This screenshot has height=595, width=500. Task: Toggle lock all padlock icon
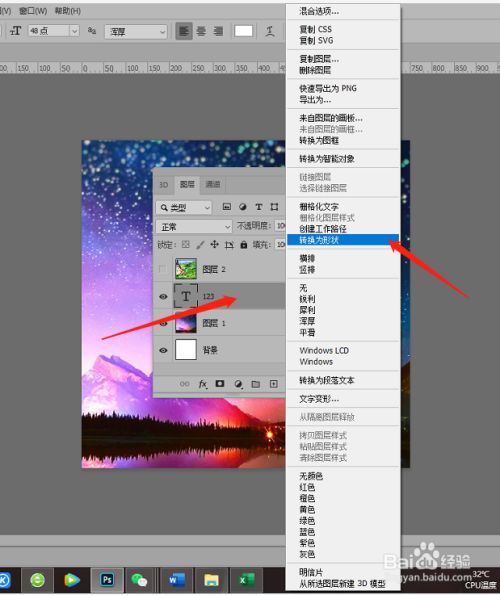[x=244, y=245]
